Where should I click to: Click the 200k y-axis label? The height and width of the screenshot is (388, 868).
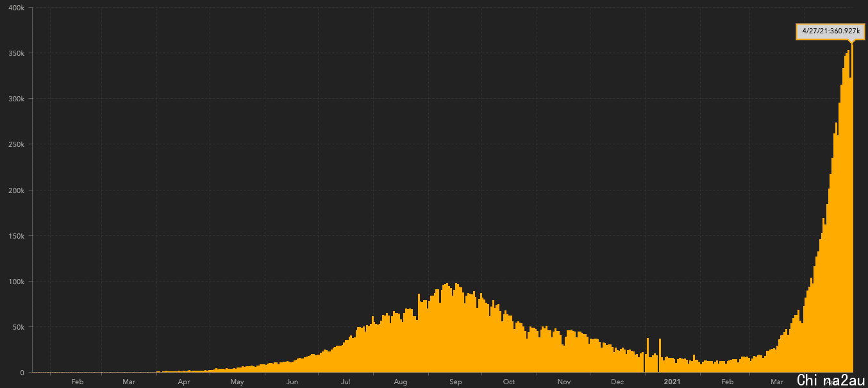click(17, 190)
